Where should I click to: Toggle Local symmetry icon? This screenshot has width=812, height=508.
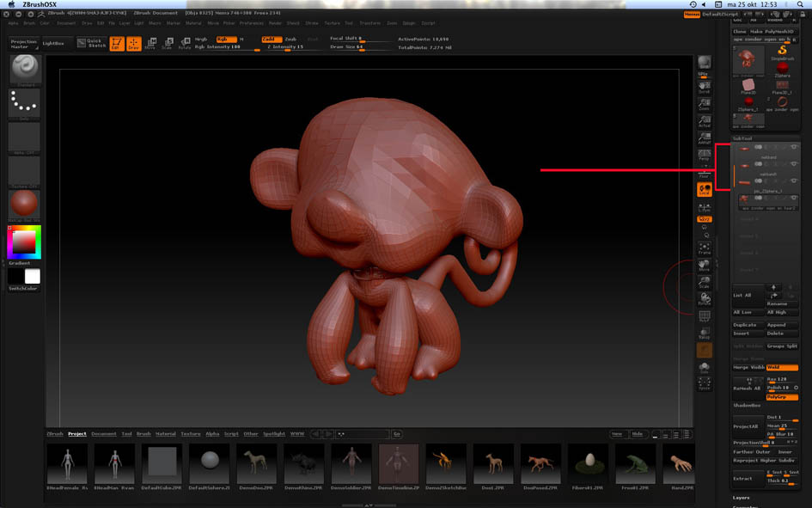[704, 190]
